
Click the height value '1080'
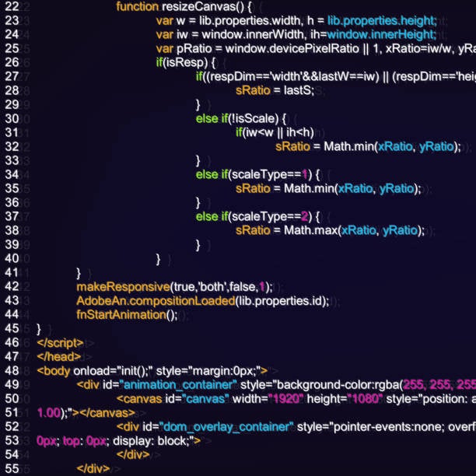pyautogui.click(x=365, y=399)
